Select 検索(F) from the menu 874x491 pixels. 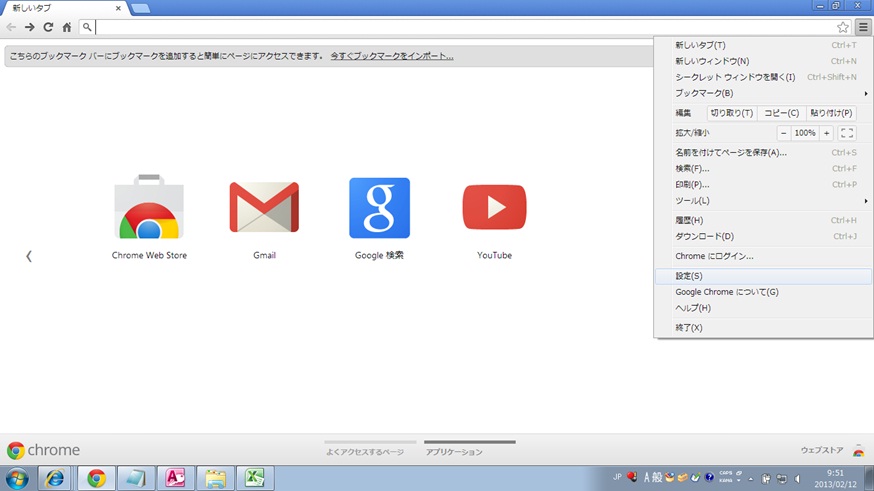pos(764,168)
